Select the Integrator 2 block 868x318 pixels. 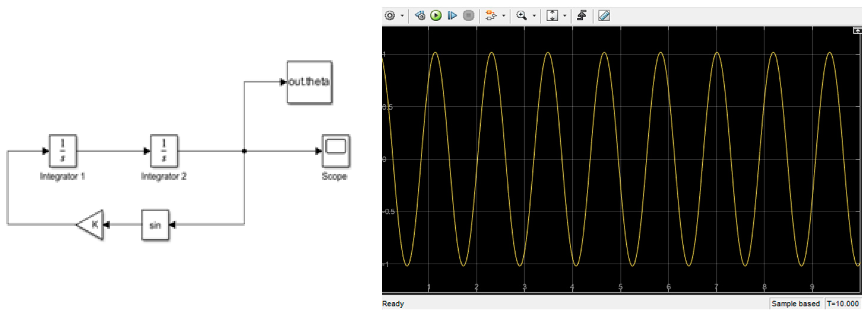(164, 151)
